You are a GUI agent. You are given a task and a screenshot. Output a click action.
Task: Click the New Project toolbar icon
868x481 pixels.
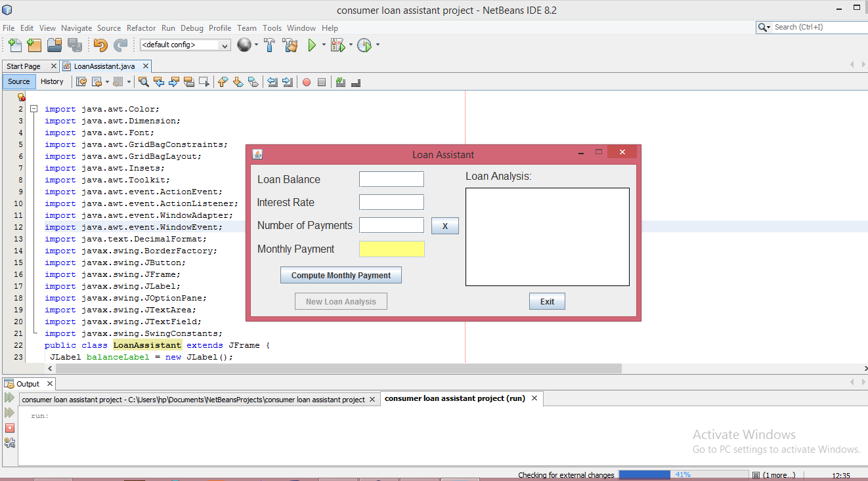pos(34,45)
